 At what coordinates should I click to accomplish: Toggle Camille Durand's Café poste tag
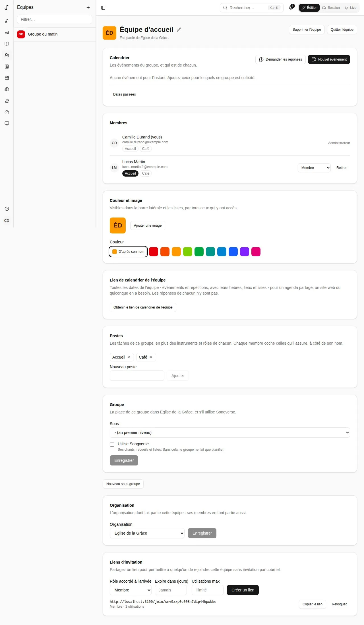146,149
